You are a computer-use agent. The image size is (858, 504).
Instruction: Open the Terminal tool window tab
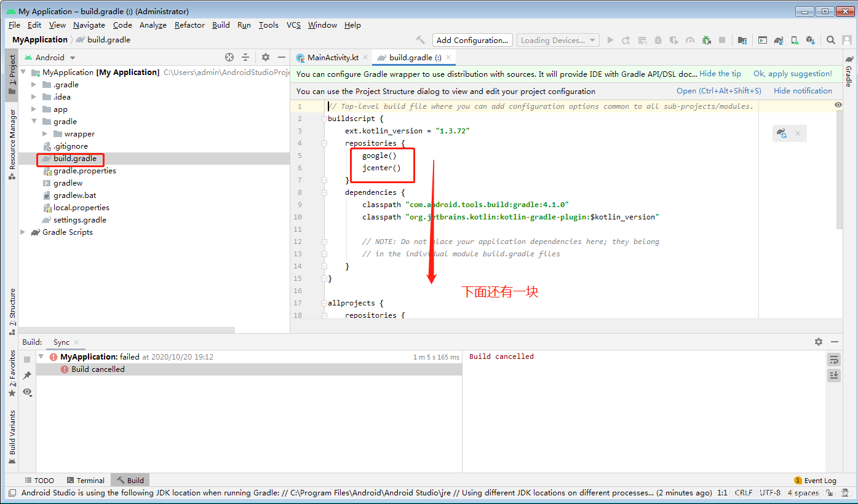(x=85, y=481)
